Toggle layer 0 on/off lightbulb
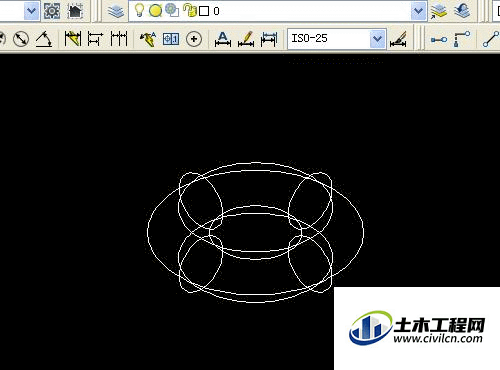 pos(139,11)
